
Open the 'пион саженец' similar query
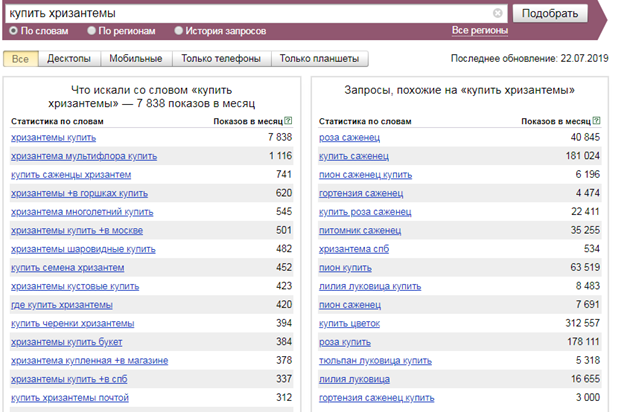[x=350, y=305]
